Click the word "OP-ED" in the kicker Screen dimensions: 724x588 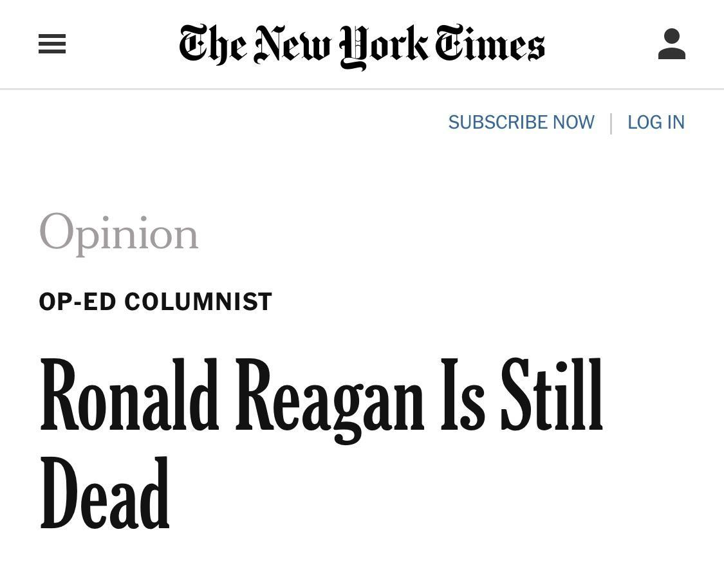point(77,301)
